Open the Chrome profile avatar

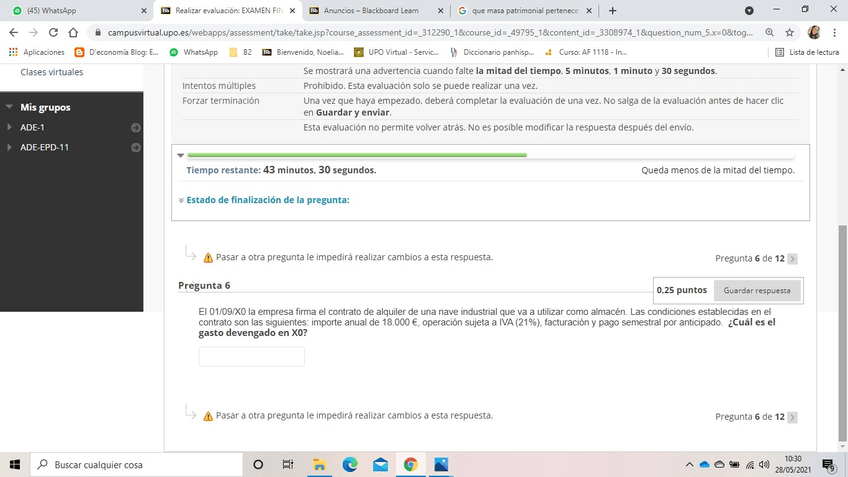(814, 32)
